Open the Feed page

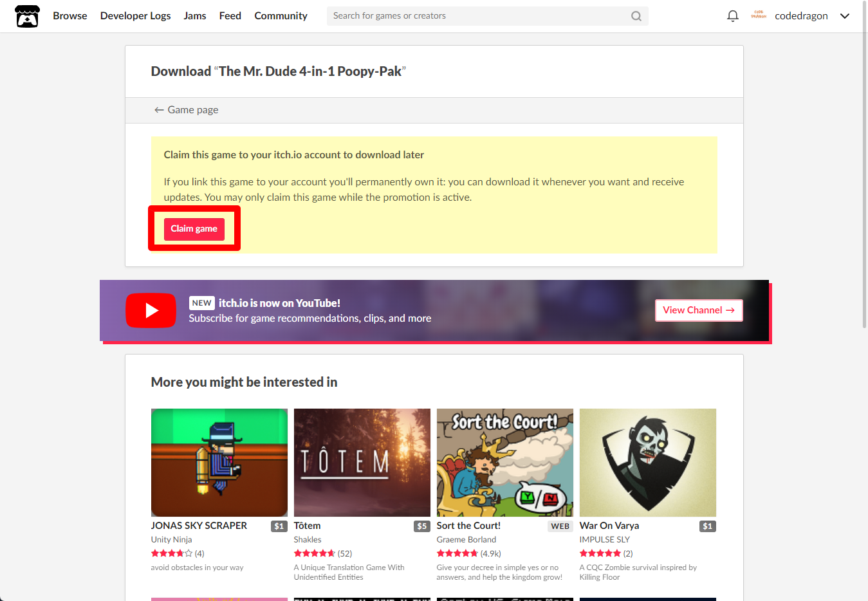point(230,16)
